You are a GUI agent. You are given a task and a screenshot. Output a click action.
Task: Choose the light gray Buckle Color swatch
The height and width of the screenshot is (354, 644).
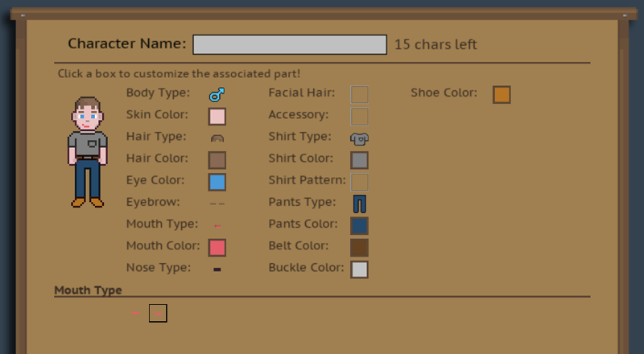359,270
